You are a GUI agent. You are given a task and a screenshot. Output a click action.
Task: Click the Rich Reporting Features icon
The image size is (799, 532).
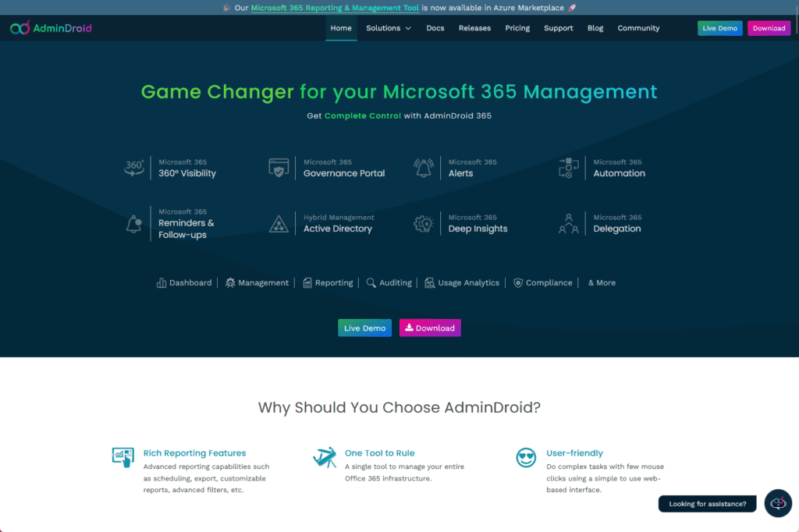123,457
